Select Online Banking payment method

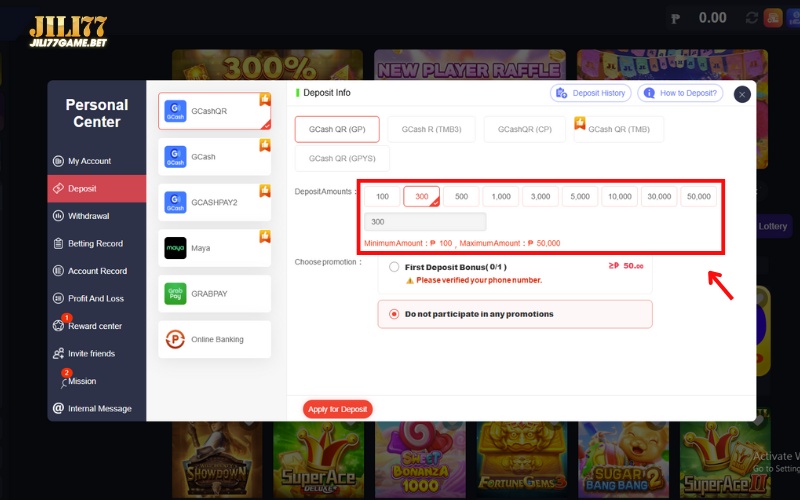(214, 339)
